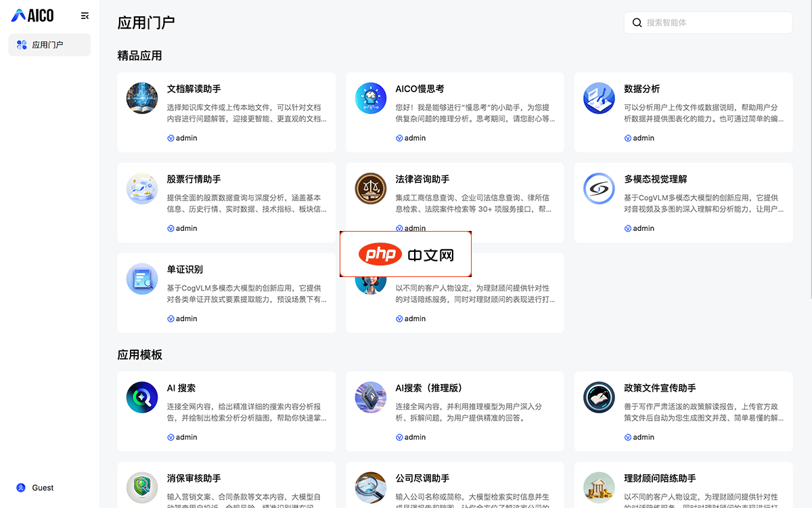Image resolution: width=812 pixels, height=508 pixels.
Task: Select the 公司尽调助手 template title
Action: tap(422, 478)
